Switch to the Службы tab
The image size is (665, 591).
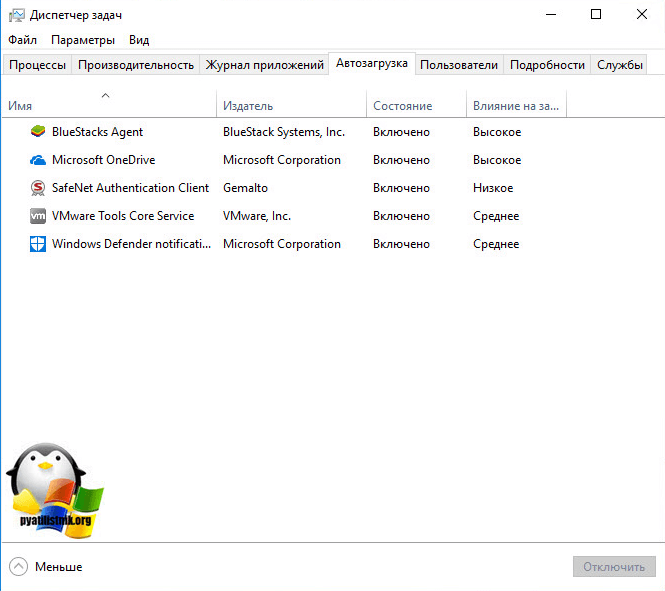[x=619, y=65]
